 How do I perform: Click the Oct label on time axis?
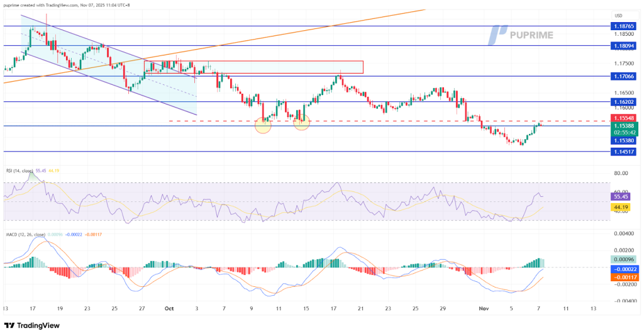[169, 309]
